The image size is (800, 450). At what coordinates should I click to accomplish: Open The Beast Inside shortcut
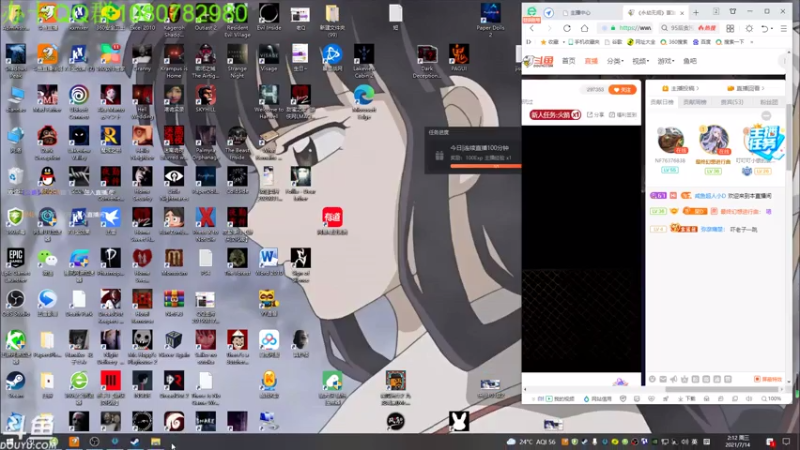[237, 143]
